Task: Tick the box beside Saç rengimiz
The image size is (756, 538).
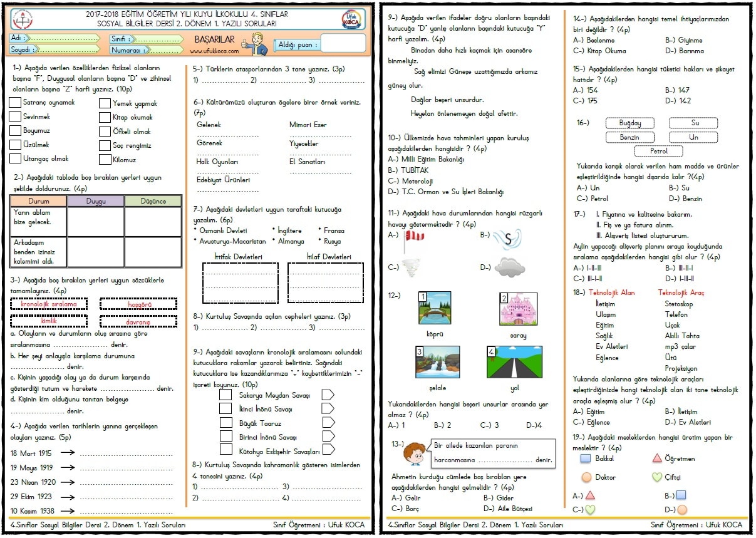Action: pos(105,145)
